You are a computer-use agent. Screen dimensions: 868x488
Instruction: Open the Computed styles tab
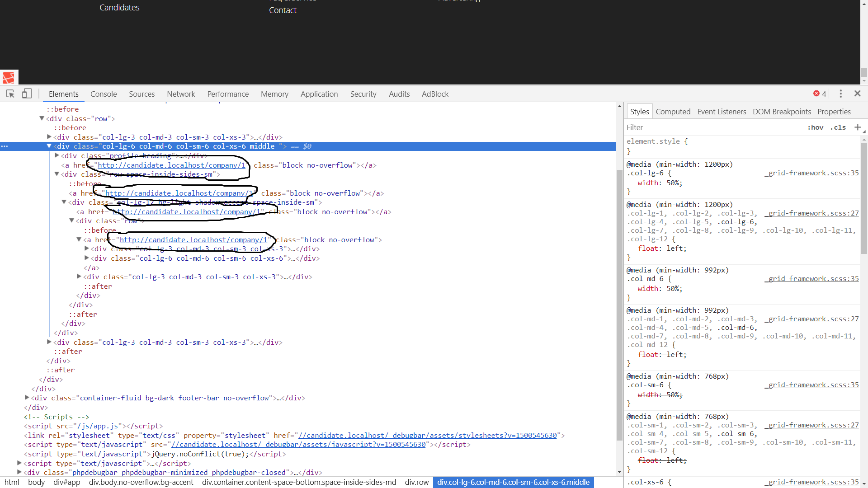click(673, 112)
